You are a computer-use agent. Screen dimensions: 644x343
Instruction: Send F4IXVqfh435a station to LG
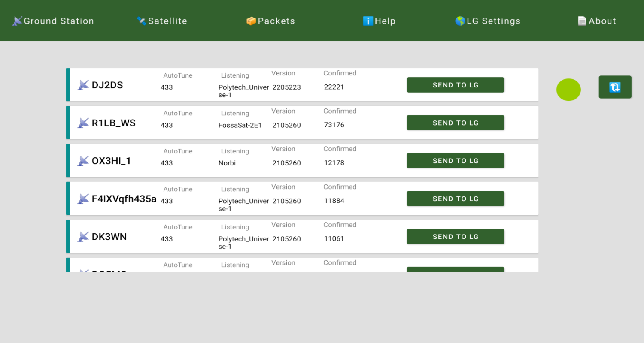click(456, 199)
